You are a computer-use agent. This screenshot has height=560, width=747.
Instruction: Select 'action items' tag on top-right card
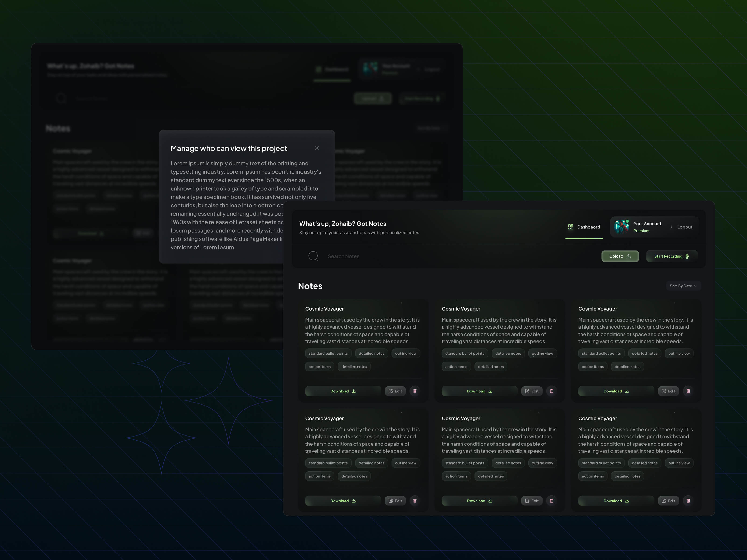593,367
